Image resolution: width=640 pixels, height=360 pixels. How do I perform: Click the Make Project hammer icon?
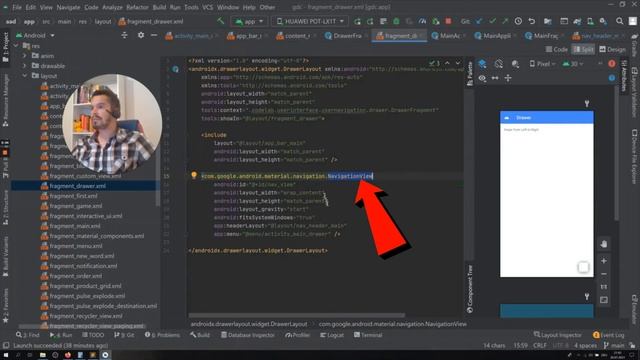[x=220, y=21]
